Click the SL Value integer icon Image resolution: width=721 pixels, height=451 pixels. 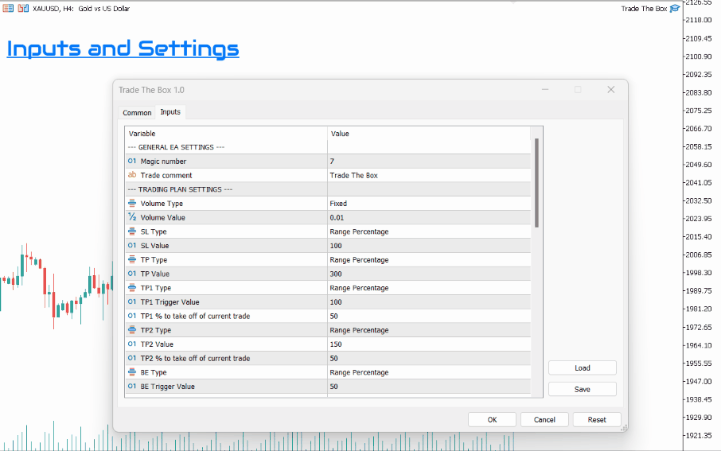pos(132,245)
